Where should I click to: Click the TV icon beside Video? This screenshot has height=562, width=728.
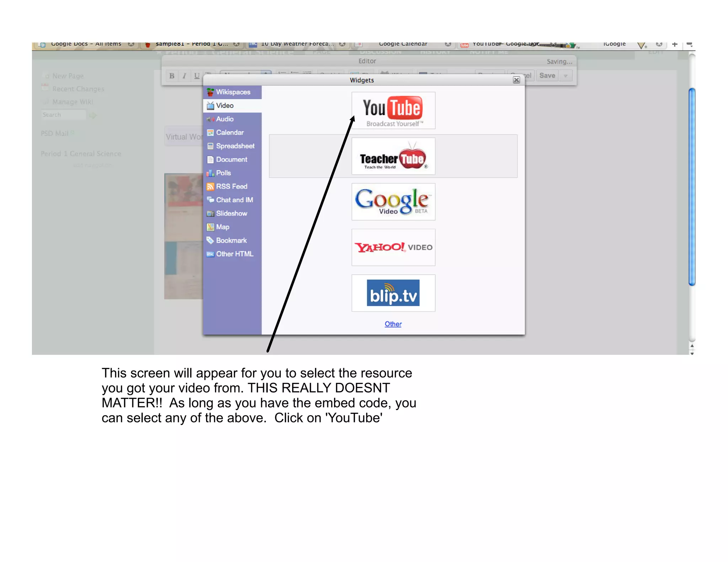point(210,106)
